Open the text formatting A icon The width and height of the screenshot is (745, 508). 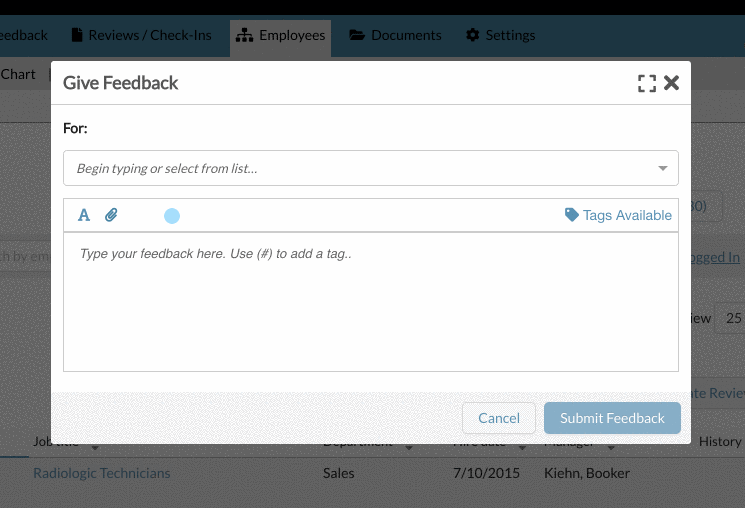click(x=84, y=215)
